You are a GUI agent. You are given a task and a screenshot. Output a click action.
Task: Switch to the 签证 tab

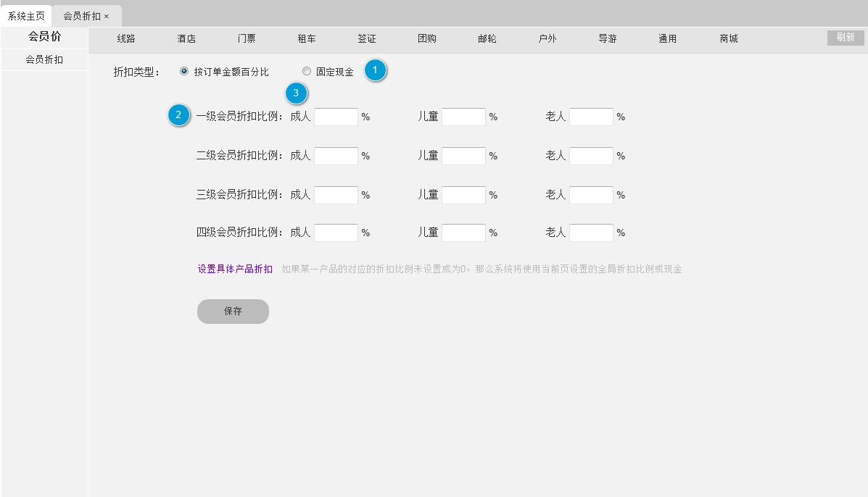tap(366, 39)
